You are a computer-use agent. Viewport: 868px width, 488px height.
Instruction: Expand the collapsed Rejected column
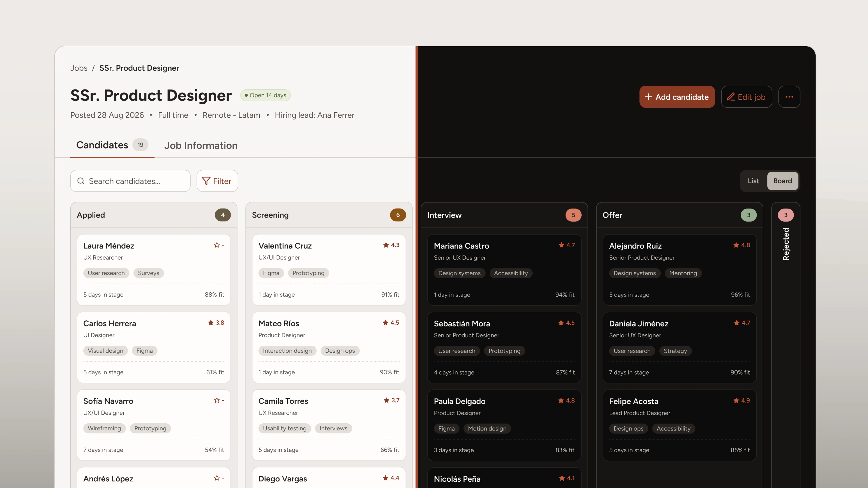(x=786, y=244)
